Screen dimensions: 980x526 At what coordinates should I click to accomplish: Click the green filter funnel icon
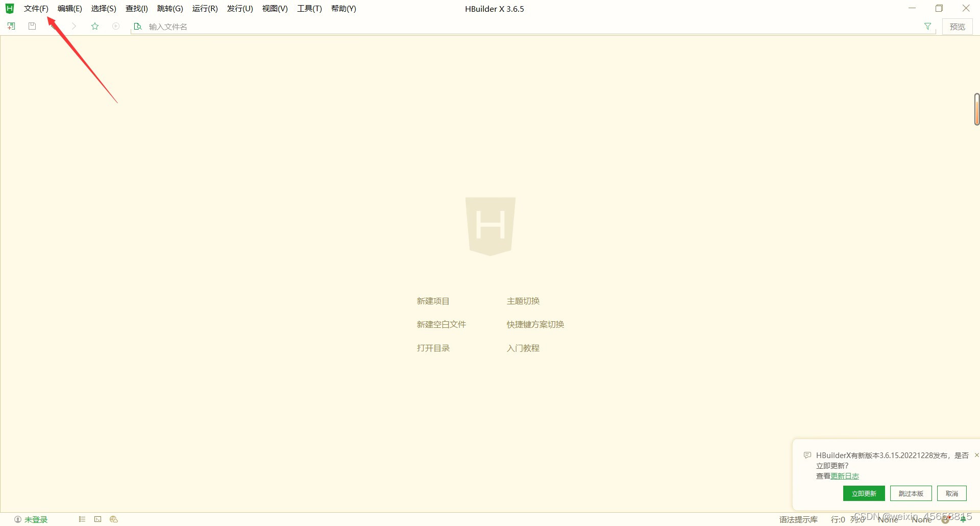click(x=927, y=26)
